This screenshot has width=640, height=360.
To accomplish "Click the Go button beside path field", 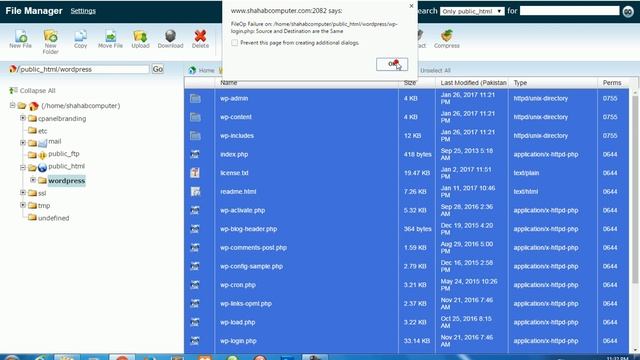I will 158,69.
